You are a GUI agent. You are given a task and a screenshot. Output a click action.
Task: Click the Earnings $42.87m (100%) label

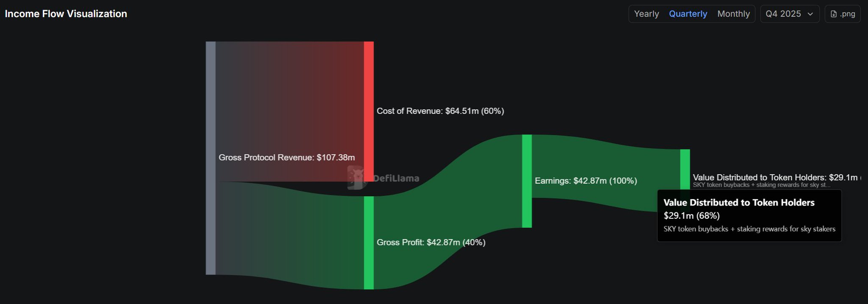tap(586, 181)
